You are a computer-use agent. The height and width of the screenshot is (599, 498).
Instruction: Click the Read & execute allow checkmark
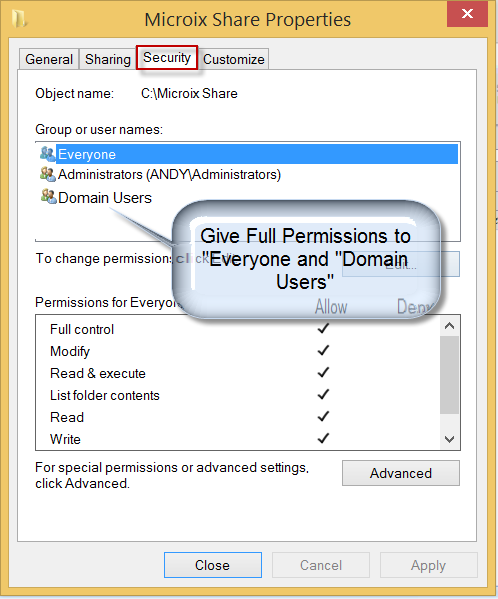pos(323,372)
